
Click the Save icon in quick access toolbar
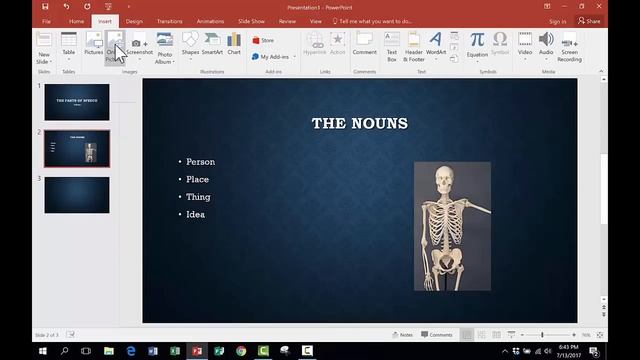pos(45,7)
